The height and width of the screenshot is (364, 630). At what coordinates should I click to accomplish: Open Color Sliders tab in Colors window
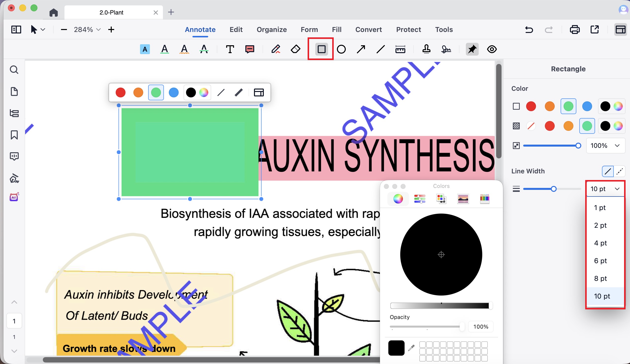tap(420, 199)
